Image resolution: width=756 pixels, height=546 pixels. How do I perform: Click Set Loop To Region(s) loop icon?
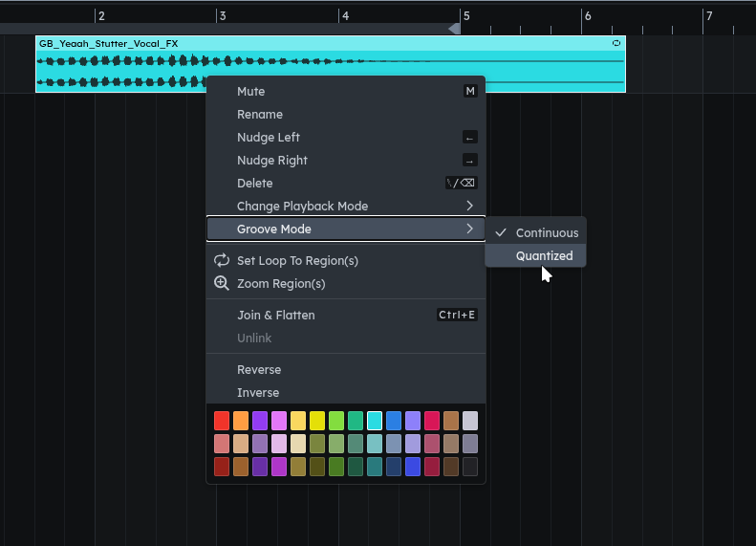tap(222, 260)
